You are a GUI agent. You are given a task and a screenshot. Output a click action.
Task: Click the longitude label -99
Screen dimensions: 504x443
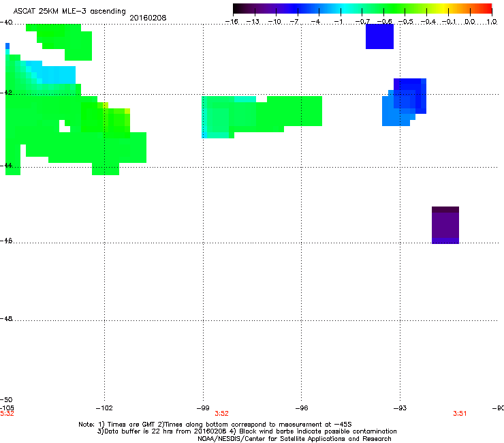203,408
